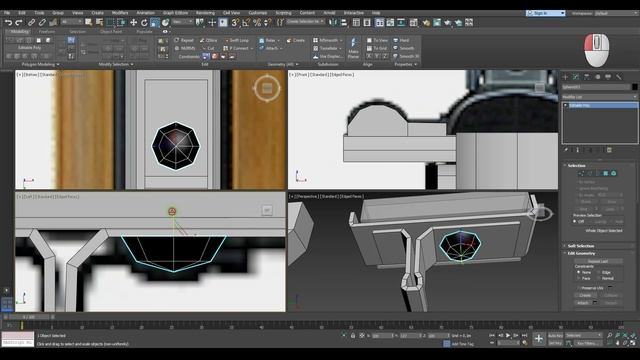Screen dimensions: 640x360
Task: Click the Select by Name icon
Action: pos(100,23)
